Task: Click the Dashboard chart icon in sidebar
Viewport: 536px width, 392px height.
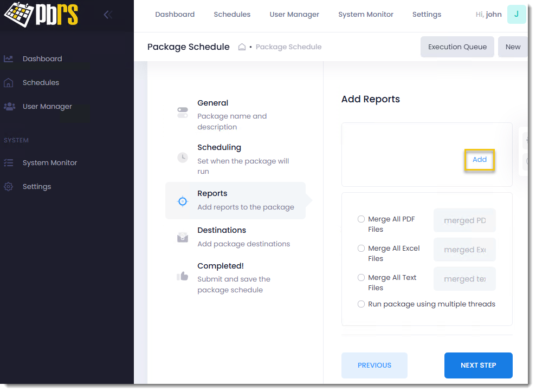Action: (x=9, y=58)
